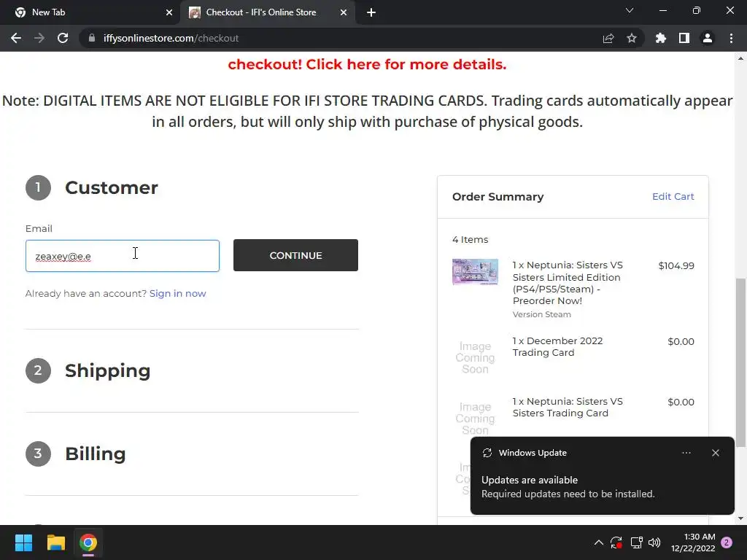The width and height of the screenshot is (747, 560).
Task: Click scrollbar down arrow
Action: (740, 518)
